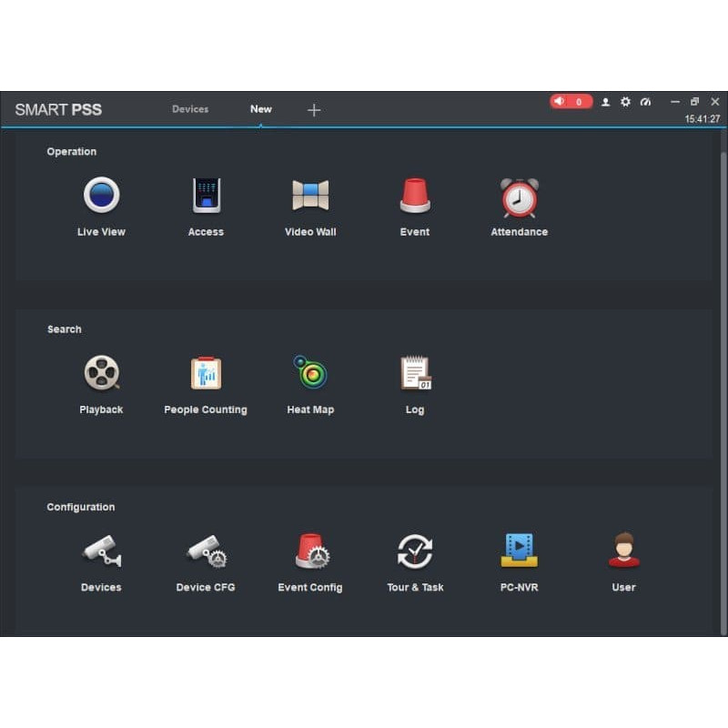Open Devices camera configuration icon
This screenshot has width=728, height=728.
click(x=101, y=551)
